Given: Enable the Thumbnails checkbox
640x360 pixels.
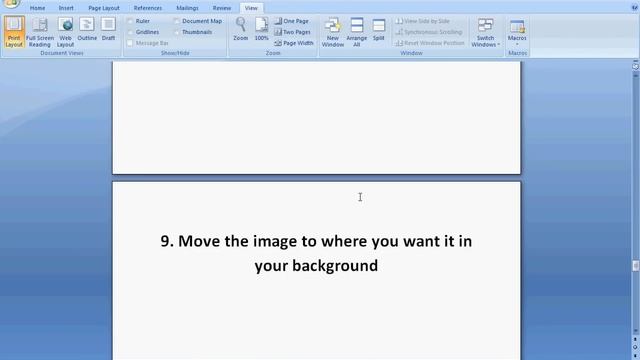Looking at the screenshot, I should click(x=177, y=32).
